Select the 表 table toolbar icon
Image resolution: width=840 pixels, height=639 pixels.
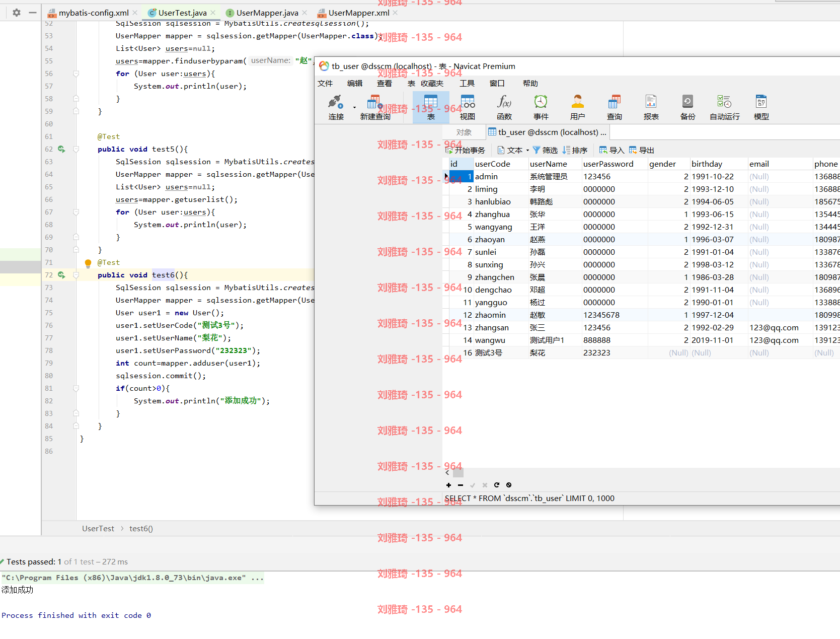[x=431, y=107]
